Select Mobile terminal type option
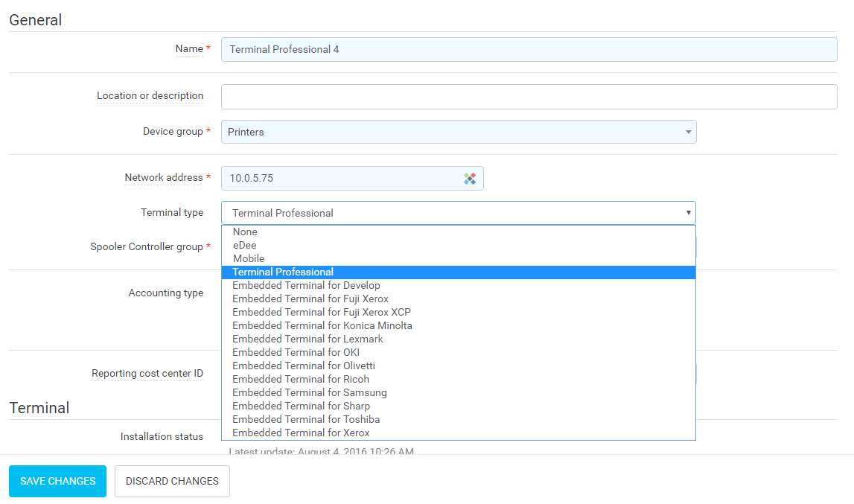The image size is (854, 504). tap(249, 259)
